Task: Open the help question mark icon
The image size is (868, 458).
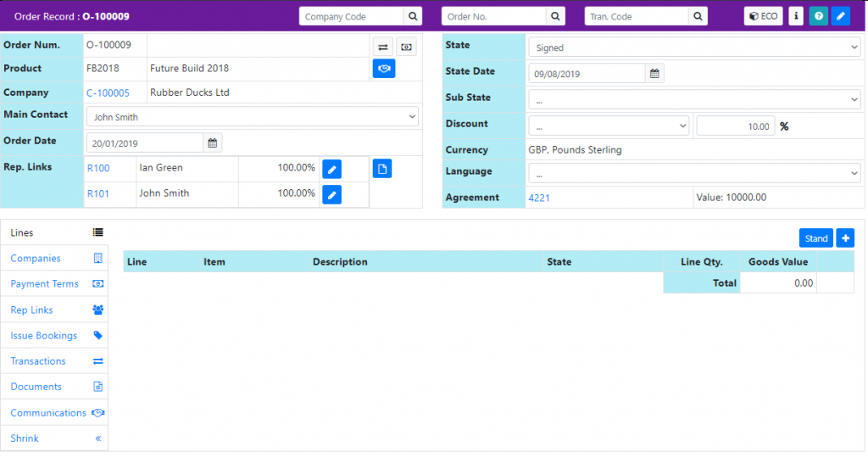Action: pyautogui.click(x=818, y=16)
